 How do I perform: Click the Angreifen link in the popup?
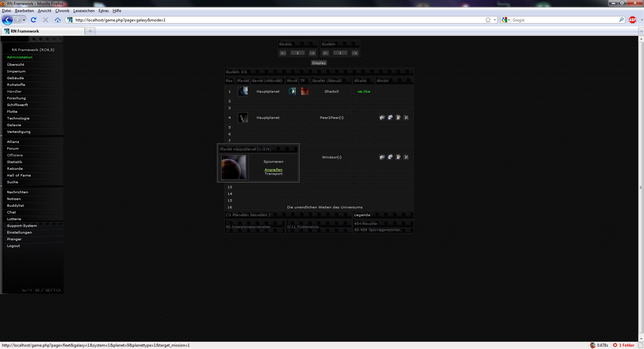click(x=273, y=170)
